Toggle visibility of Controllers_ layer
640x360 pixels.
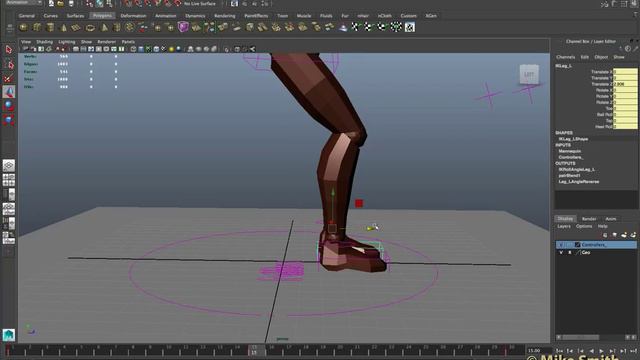pos(561,244)
